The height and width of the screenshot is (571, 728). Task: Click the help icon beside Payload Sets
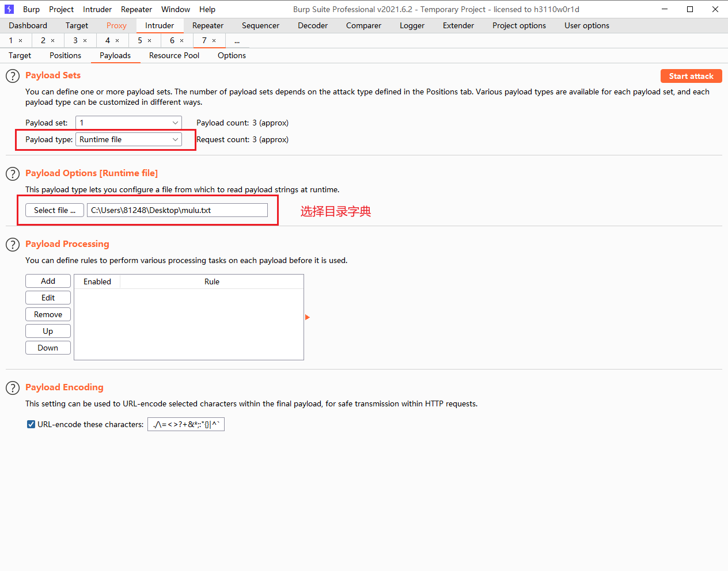[12, 75]
